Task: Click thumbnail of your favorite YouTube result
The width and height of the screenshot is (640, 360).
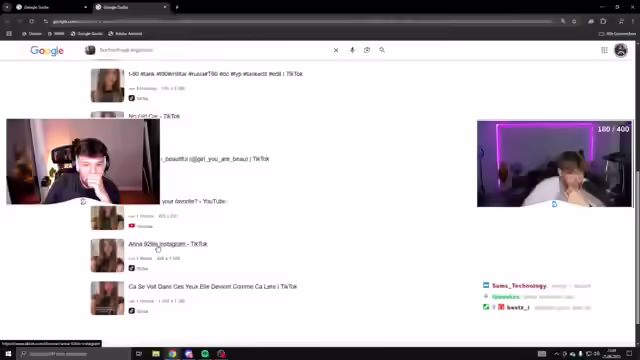Action: 107,218
